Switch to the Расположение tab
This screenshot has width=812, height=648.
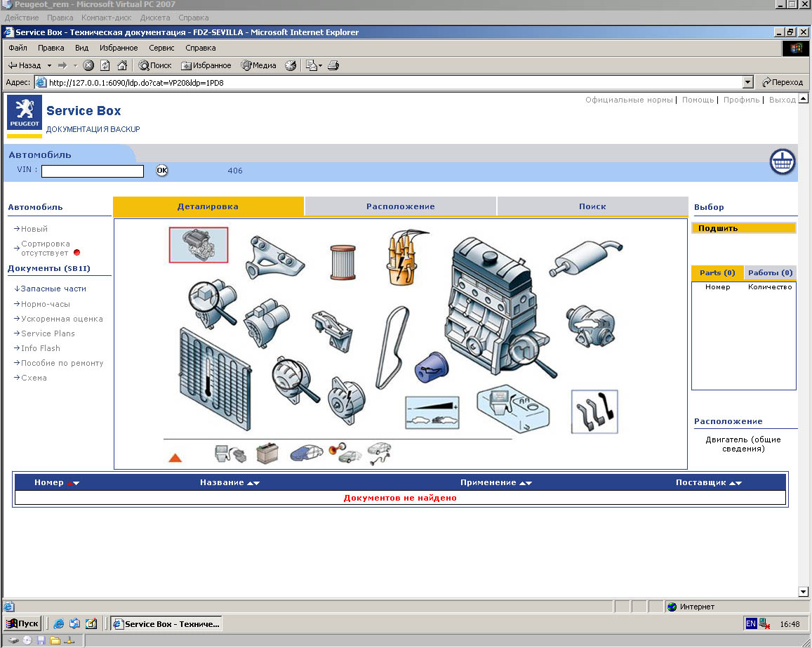click(400, 206)
